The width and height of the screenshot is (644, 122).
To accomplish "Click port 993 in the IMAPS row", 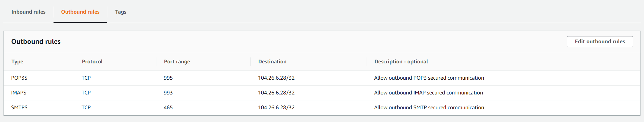I will click(x=168, y=93).
